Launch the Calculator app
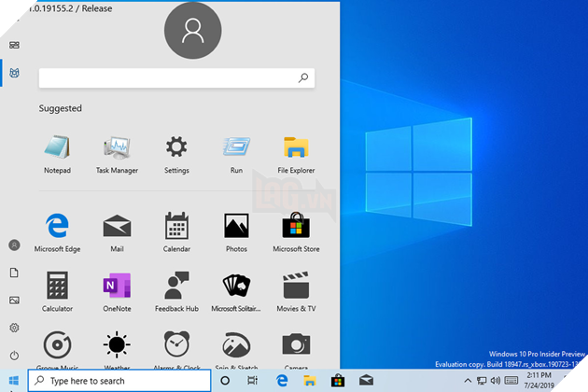Viewport: 588px width, 392px height. [57, 292]
